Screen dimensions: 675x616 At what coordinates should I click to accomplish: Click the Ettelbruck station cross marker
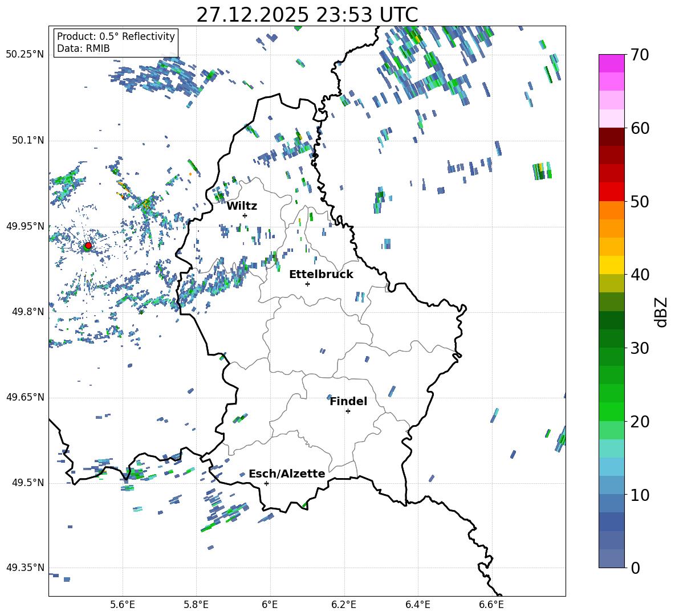coord(307,284)
